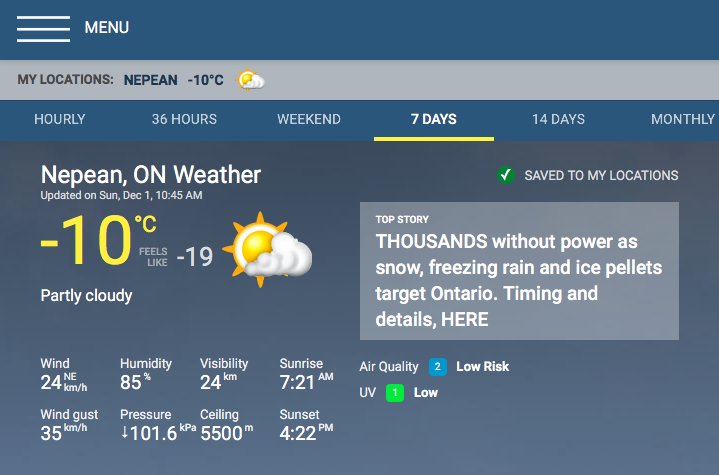
Task: Select the 7 Days tab
Action: click(434, 119)
